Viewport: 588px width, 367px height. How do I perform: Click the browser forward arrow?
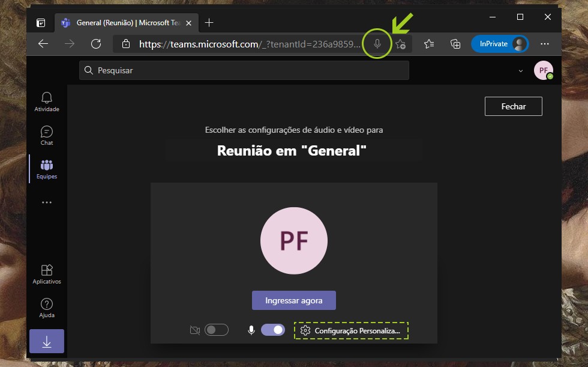pos(70,44)
